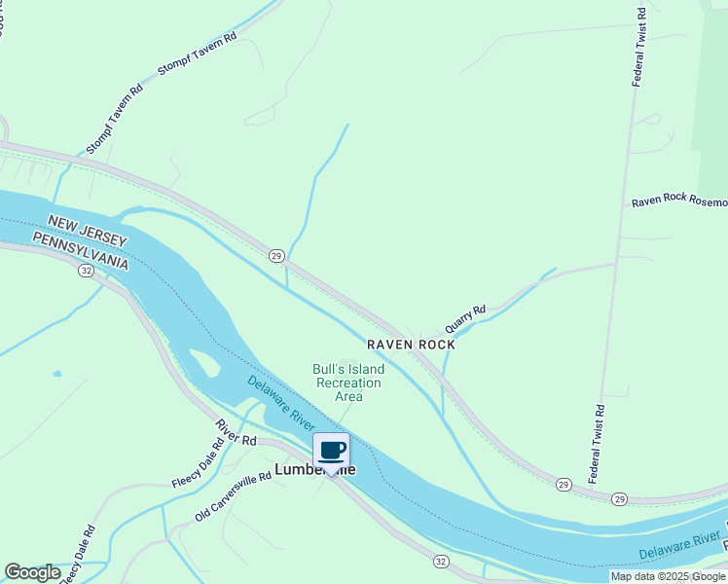Click the upper Stompf Tavern Rd label
The height and width of the screenshot is (584, 728).
(198, 53)
